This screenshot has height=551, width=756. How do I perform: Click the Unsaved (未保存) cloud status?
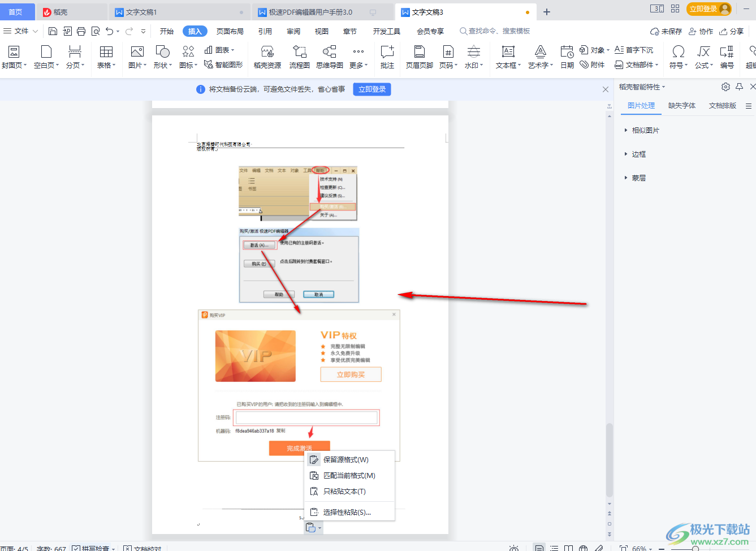[666, 31]
